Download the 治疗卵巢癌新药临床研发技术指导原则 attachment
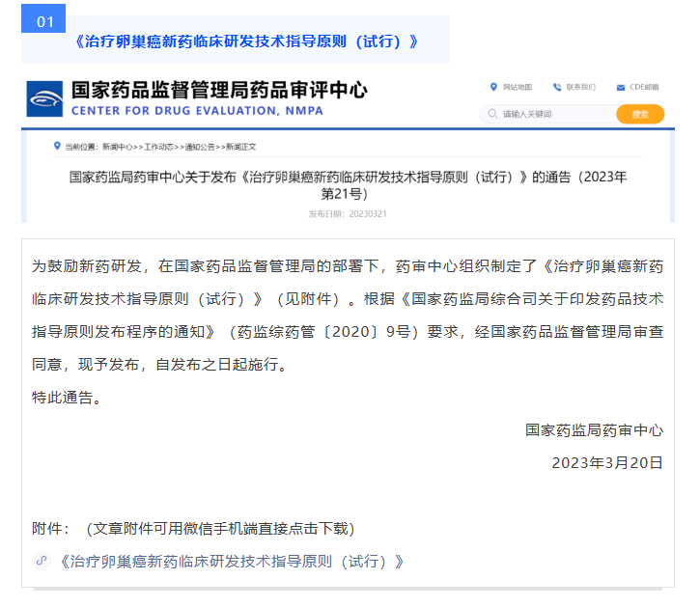The height and width of the screenshot is (607, 700). click(231, 561)
